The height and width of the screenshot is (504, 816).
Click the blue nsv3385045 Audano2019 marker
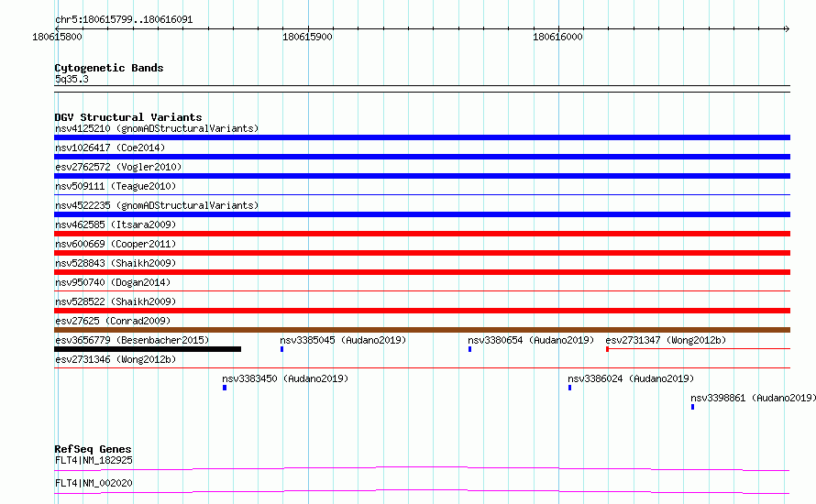point(282,349)
